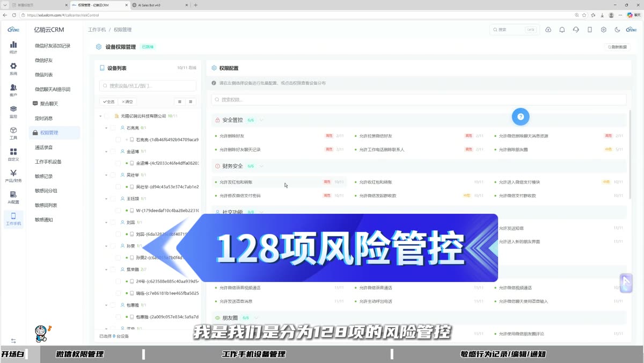Focus the top bar 搜索 search box
Screen dimensions: 644x363
pos(514,30)
